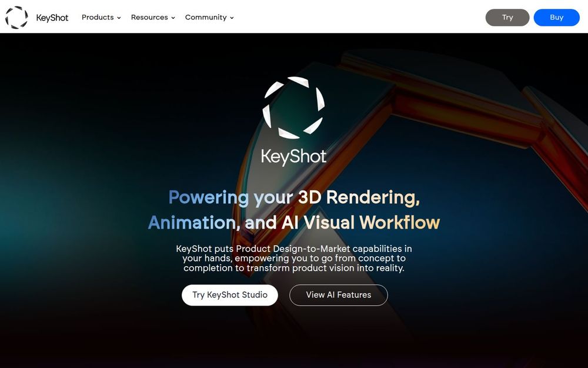Viewport: 588px width, 368px height.
Task: Click the large KeyShot hero wordmark text
Action: click(293, 157)
